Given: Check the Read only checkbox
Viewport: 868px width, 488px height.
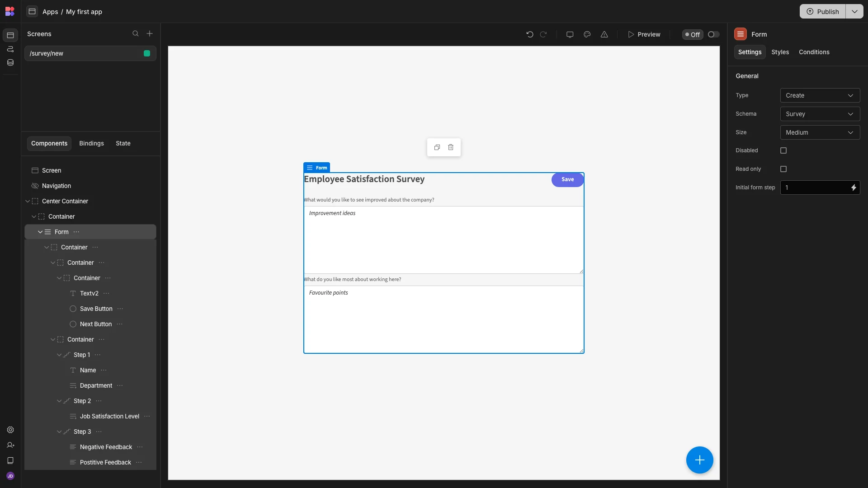Looking at the screenshot, I should [x=783, y=169].
